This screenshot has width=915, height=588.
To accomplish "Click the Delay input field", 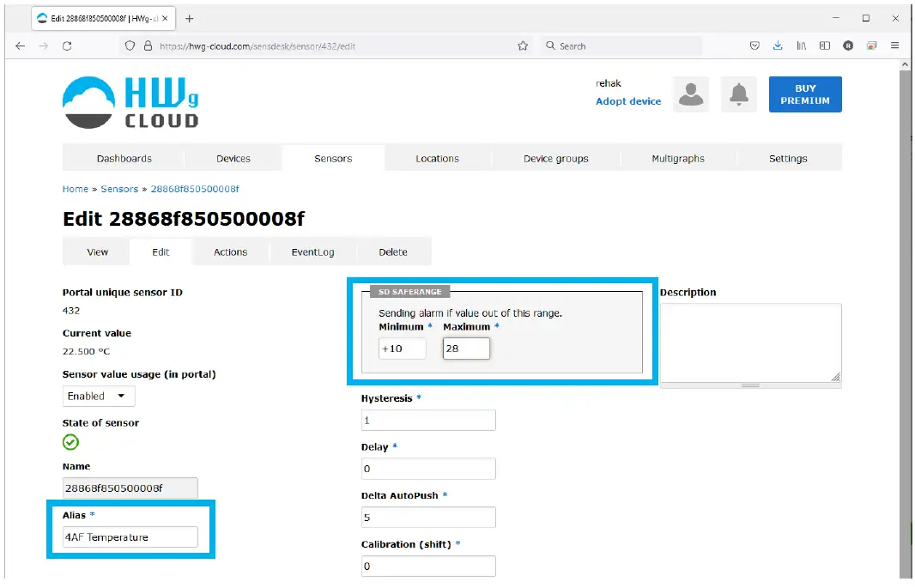I will pos(428,469).
